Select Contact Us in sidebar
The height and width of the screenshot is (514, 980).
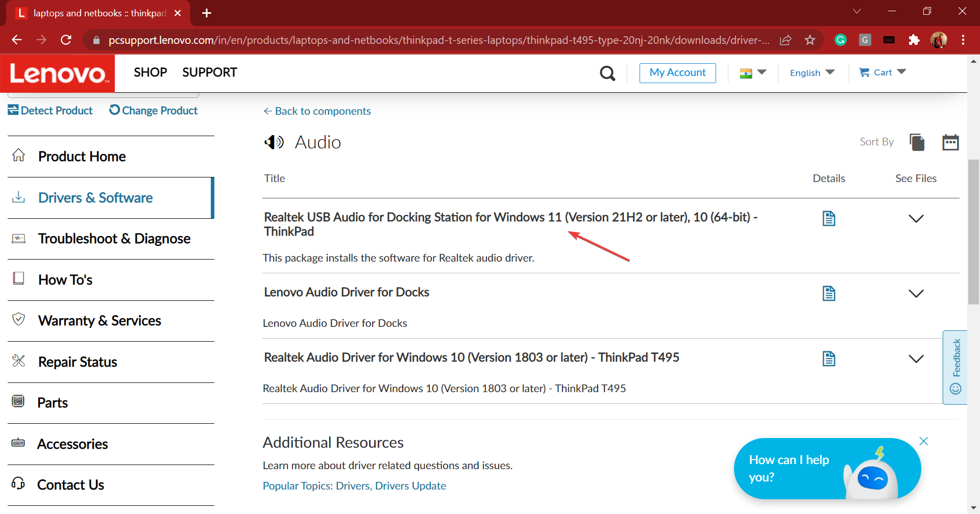111,485
